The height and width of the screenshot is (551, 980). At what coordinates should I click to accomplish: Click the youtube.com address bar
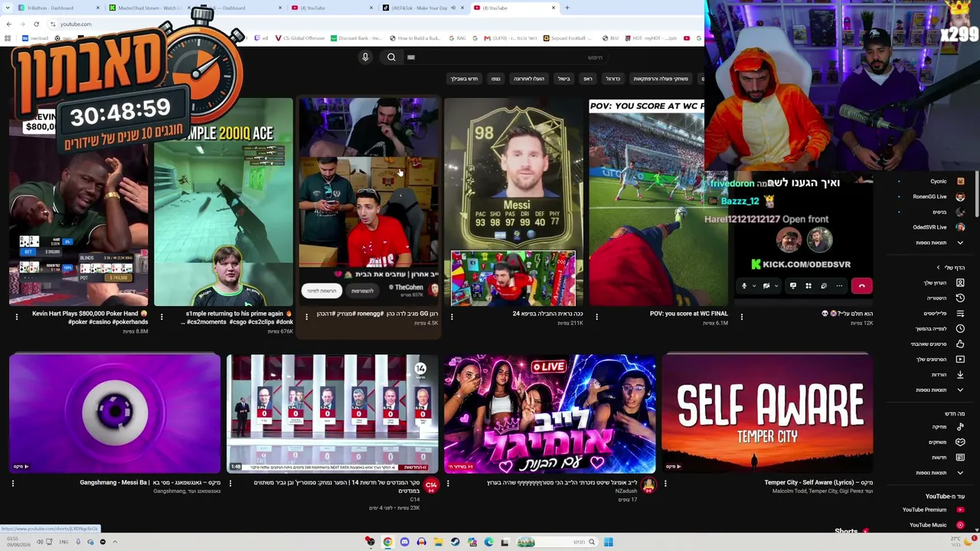76,24
